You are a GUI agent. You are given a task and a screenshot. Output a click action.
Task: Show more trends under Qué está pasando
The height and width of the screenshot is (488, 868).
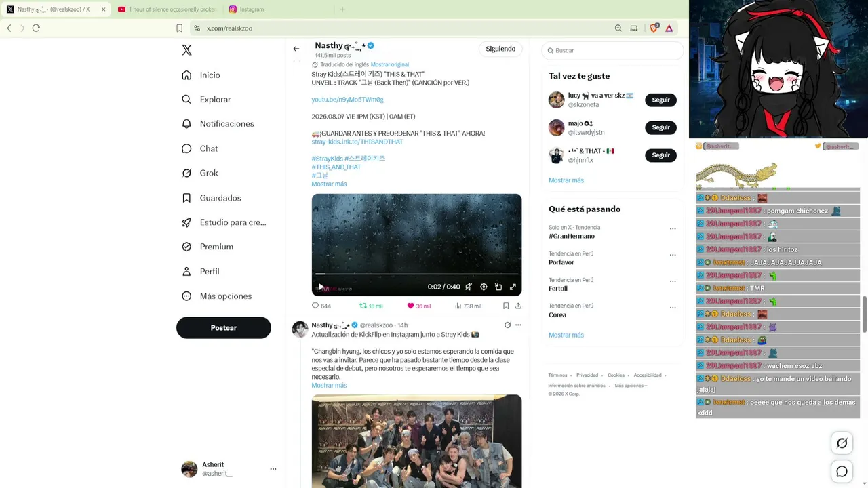pos(566,335)
